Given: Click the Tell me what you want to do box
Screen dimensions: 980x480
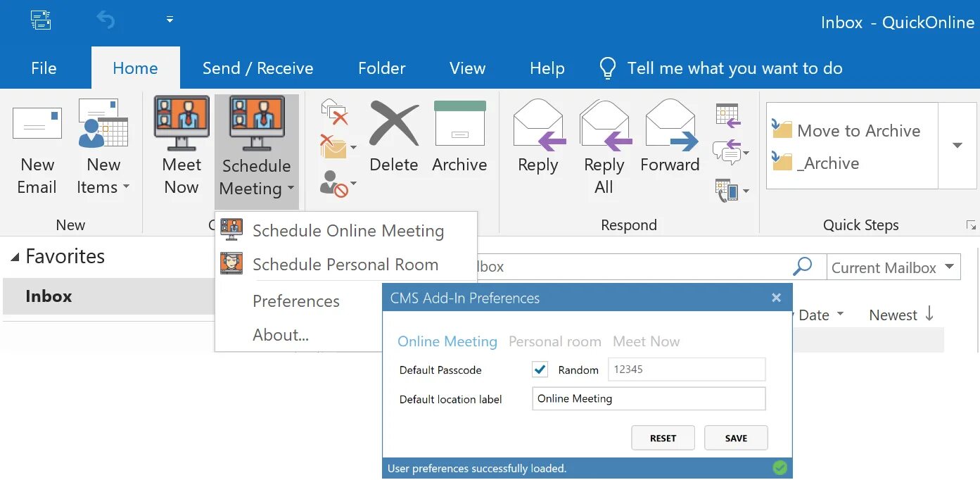Looking at the screenshot, I should pyautogui.click(x=720, y=68).
